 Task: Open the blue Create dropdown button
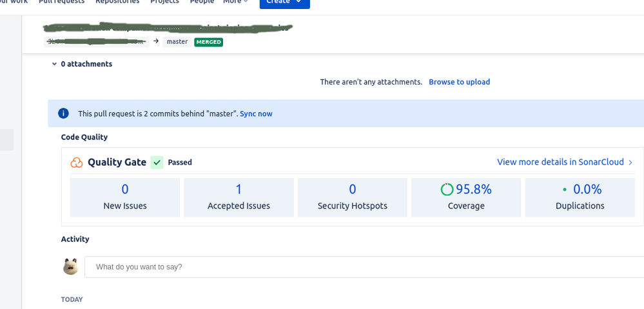pos(285,3)
